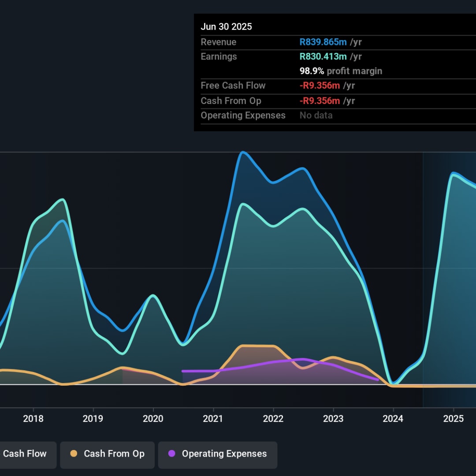
Task: Click the Free Cash Flow label in tooltip
Action: 233,86
